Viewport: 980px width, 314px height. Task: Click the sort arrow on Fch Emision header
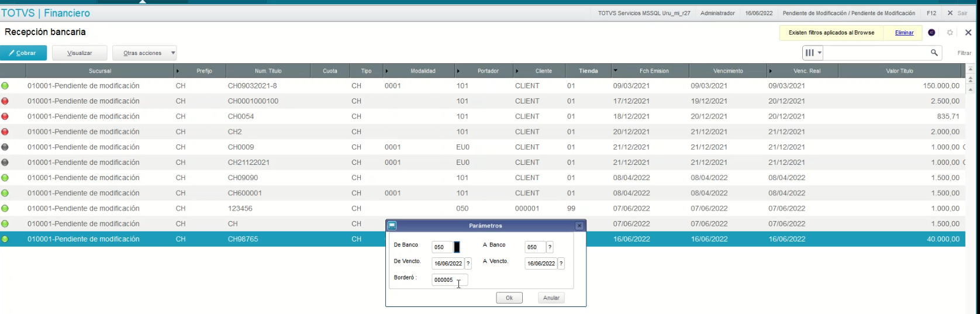pos(615,71)
